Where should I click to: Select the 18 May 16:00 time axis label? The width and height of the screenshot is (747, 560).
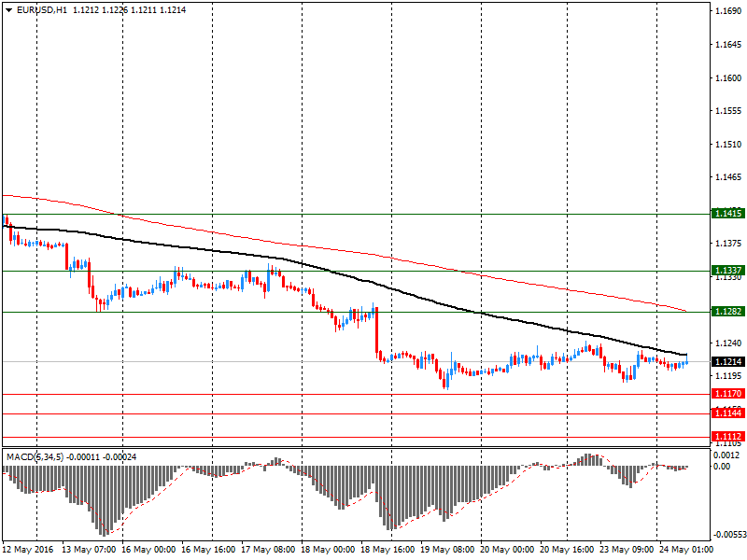coord(388,550)
